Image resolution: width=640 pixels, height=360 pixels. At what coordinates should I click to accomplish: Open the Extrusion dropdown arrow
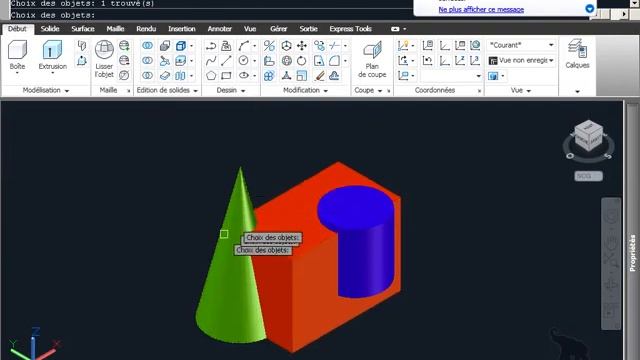pos(52,73)
